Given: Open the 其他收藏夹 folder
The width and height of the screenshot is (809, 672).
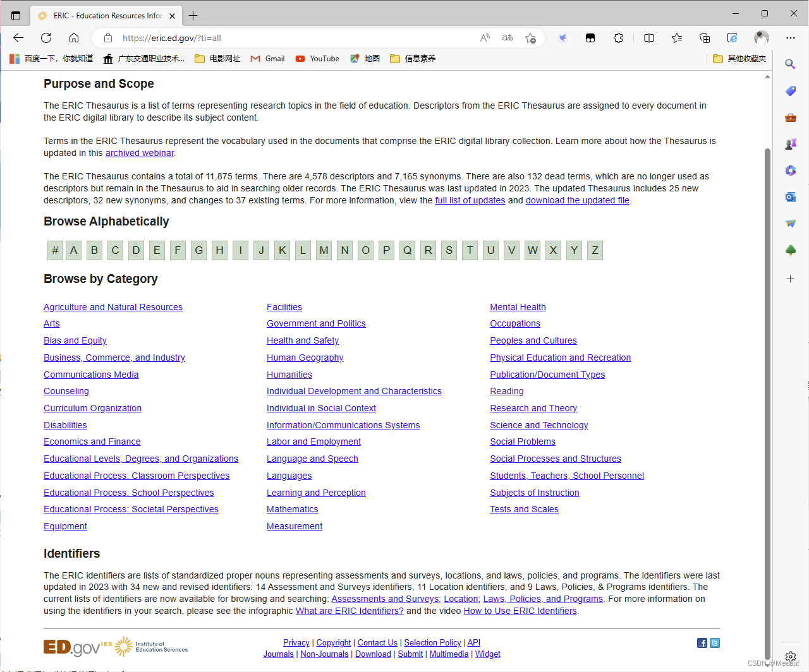Looking at the screenshot, I should (739, 59).
